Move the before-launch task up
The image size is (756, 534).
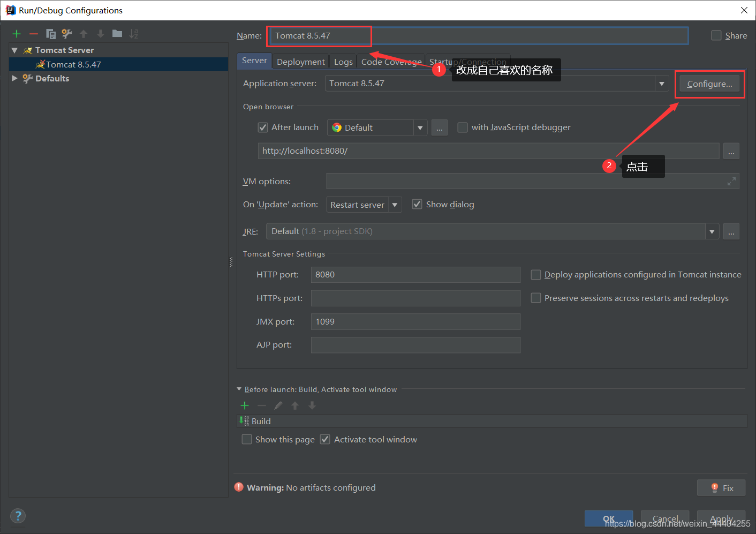coord(295,405)
